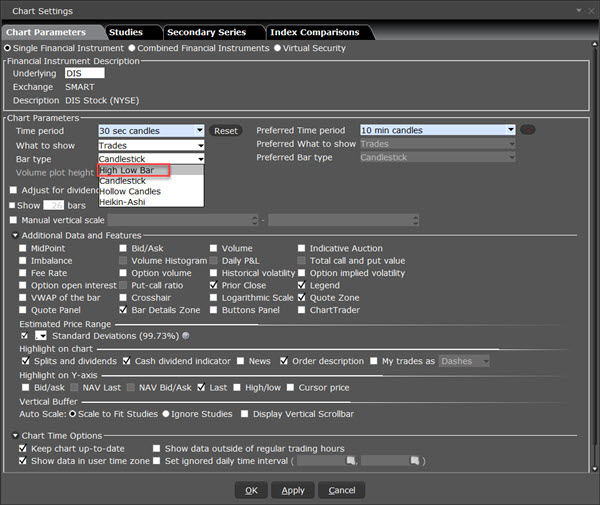Click the Apply button
600x505 pixels.
pyautogui.click(x=293, y=490)
